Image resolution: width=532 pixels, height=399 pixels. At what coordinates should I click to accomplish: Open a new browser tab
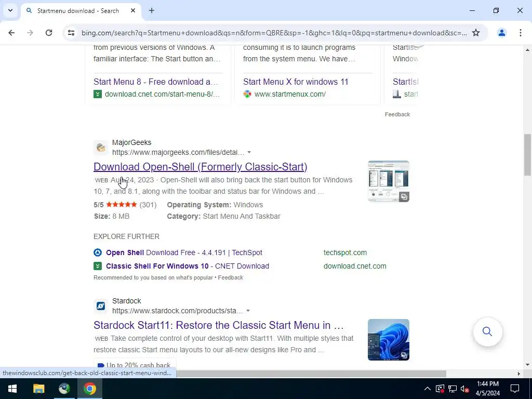[152, 10]
